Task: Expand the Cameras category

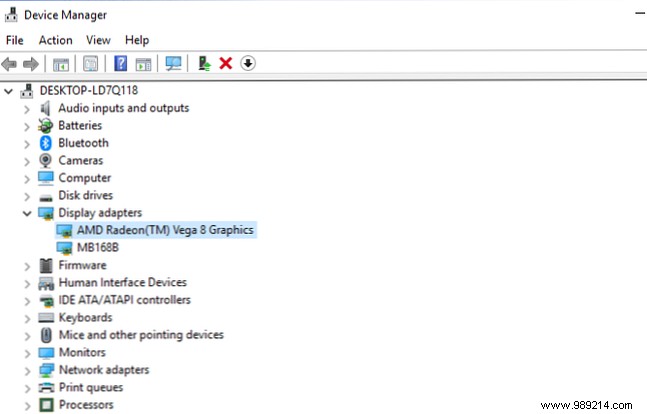Action: click(27, 161)
